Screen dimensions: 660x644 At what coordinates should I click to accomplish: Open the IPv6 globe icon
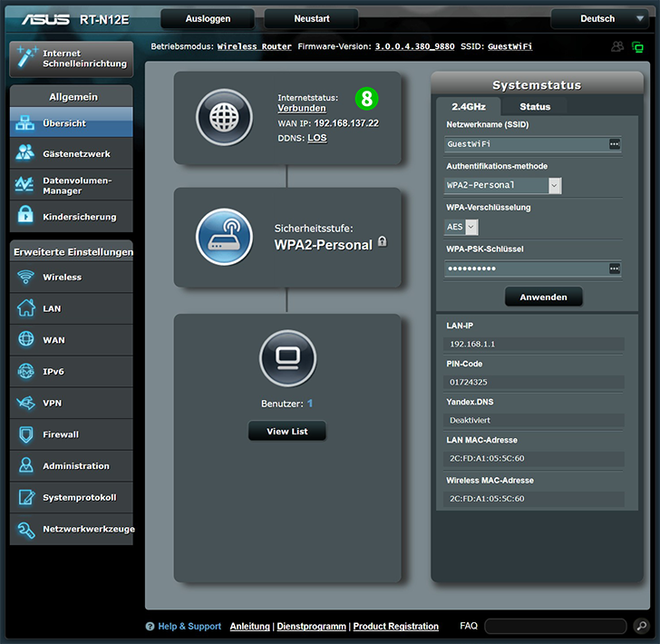(25, 372)
